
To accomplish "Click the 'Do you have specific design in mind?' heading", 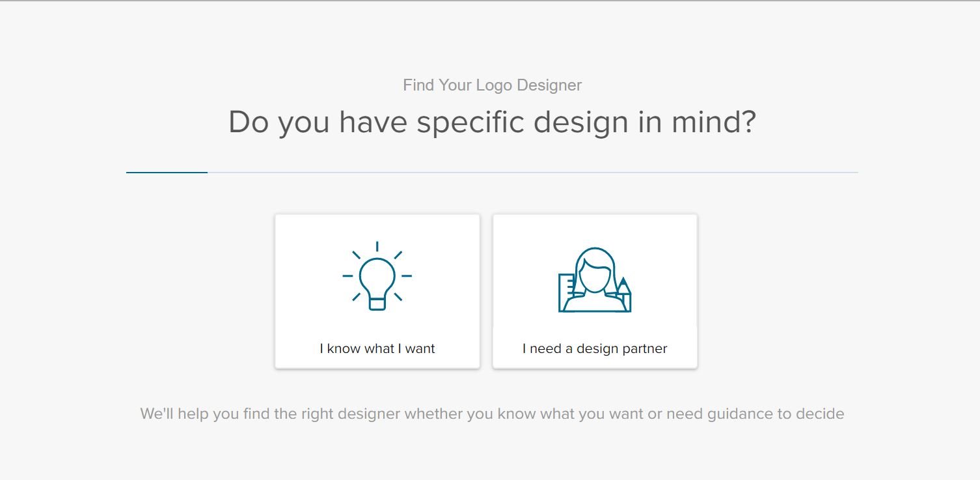I will pyautogui.click(x=492, y=122).
